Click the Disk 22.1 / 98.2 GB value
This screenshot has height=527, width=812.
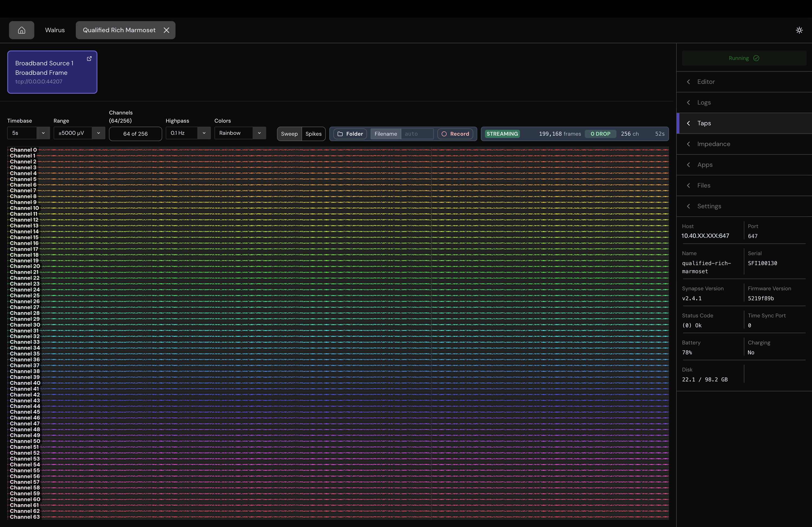click(705, 380)
